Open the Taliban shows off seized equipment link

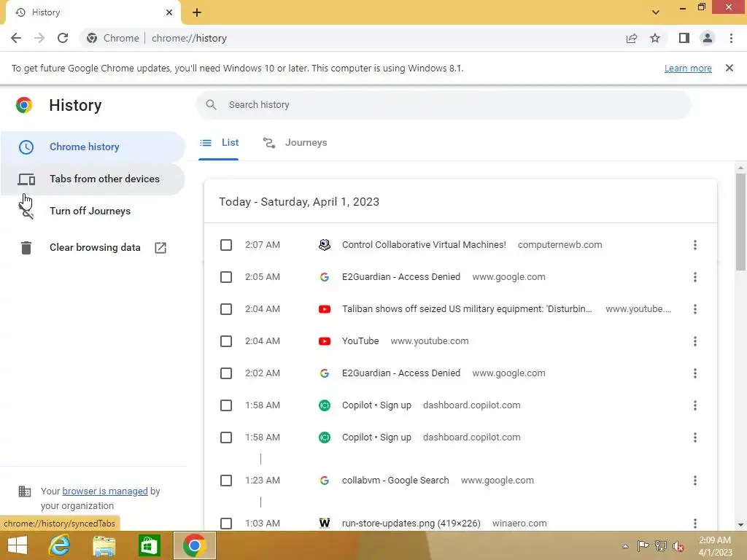click(467, 309)
